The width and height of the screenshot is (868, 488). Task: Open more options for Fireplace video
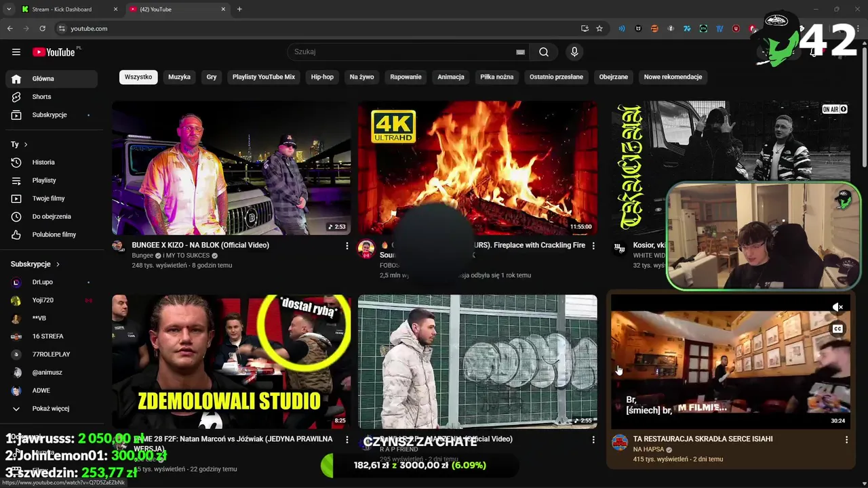(593, 245)
